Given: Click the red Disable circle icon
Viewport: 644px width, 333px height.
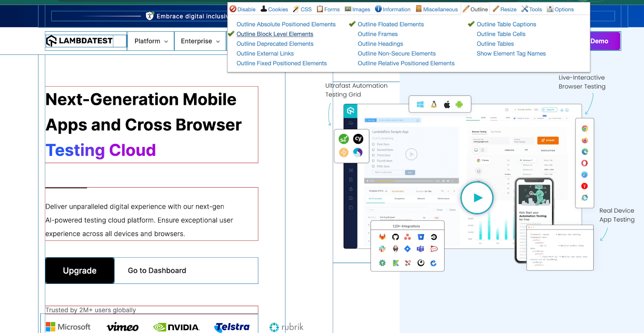Looking at the screenshot, I should pos(233,9).
